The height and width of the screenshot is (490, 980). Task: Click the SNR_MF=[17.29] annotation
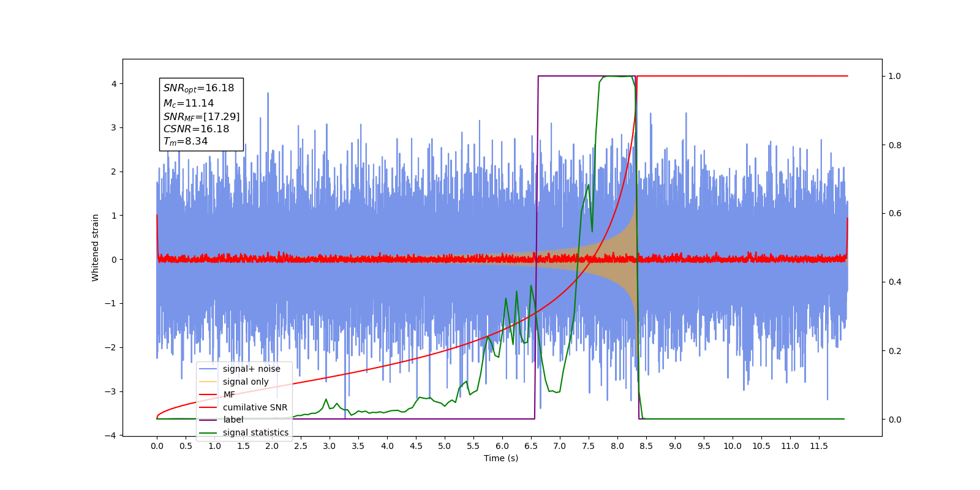[202, 116]
